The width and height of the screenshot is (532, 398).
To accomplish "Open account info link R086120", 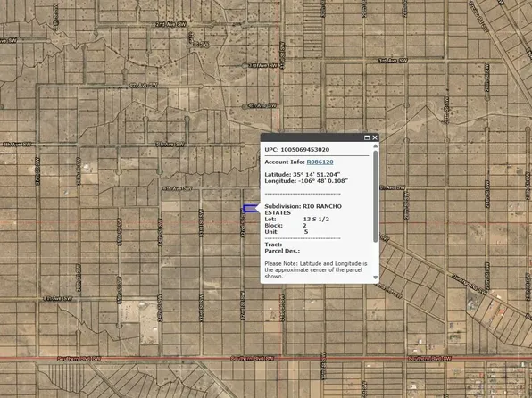I will click(x=320, y=162).
